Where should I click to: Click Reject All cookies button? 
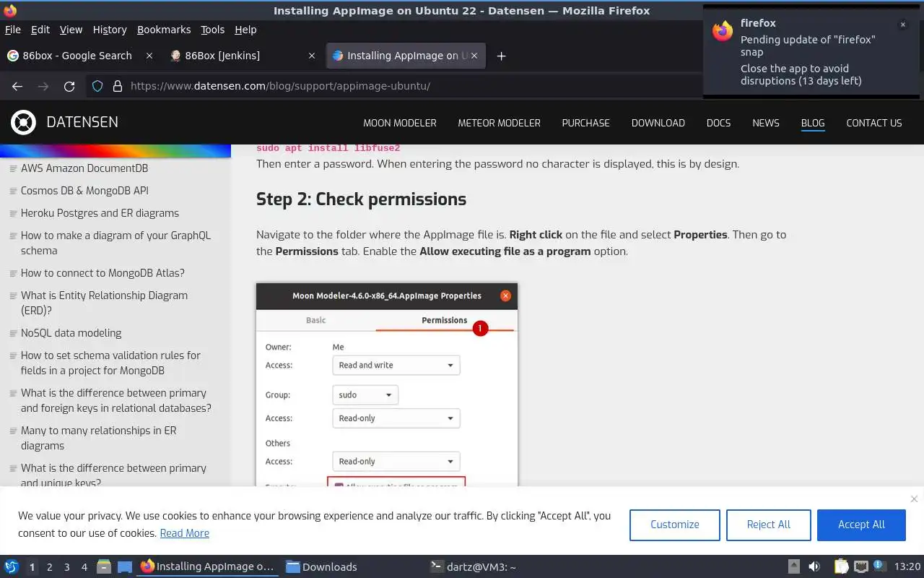768,525
